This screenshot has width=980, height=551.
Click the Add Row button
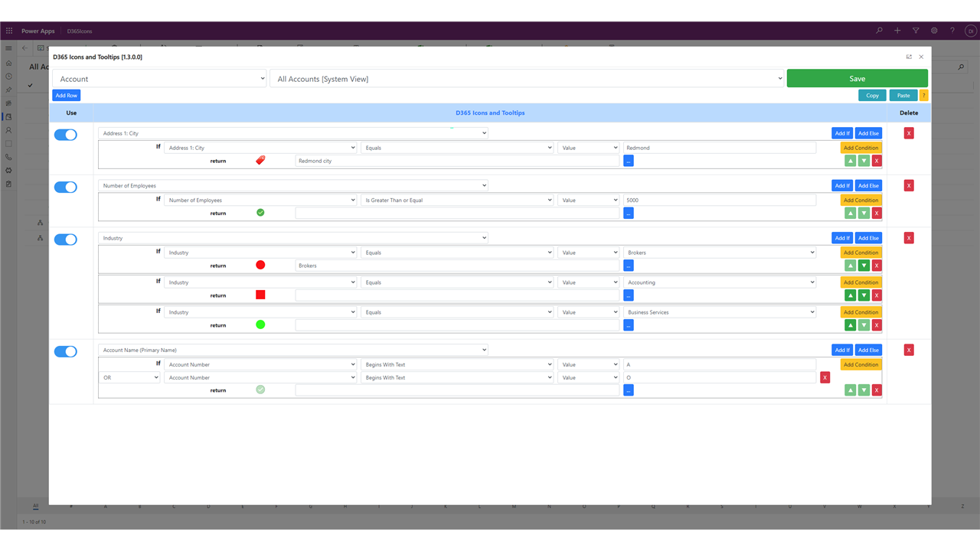coord(67,96)
